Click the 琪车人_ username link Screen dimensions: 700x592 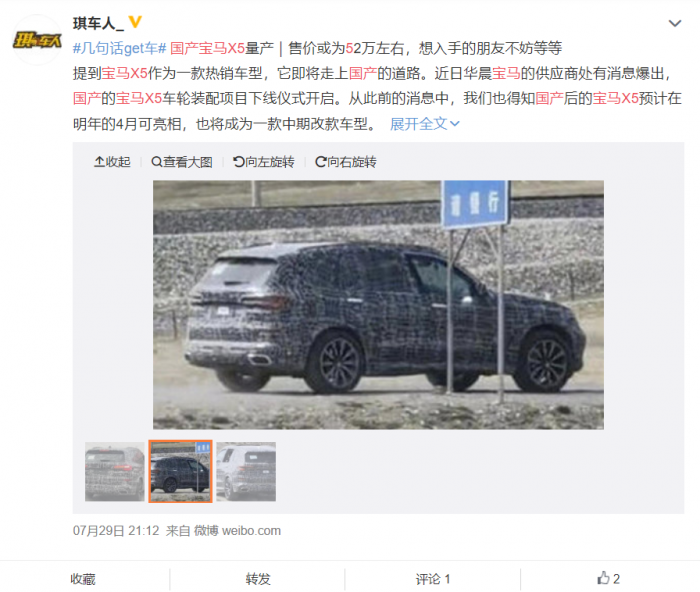(x=98, y=23)
